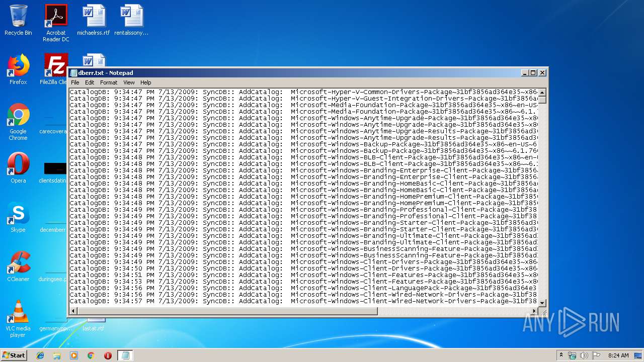The height and width of the screenshot is (362, 644).
Task: Open the Skype desktop shortcut
Action: coord(18,217)
